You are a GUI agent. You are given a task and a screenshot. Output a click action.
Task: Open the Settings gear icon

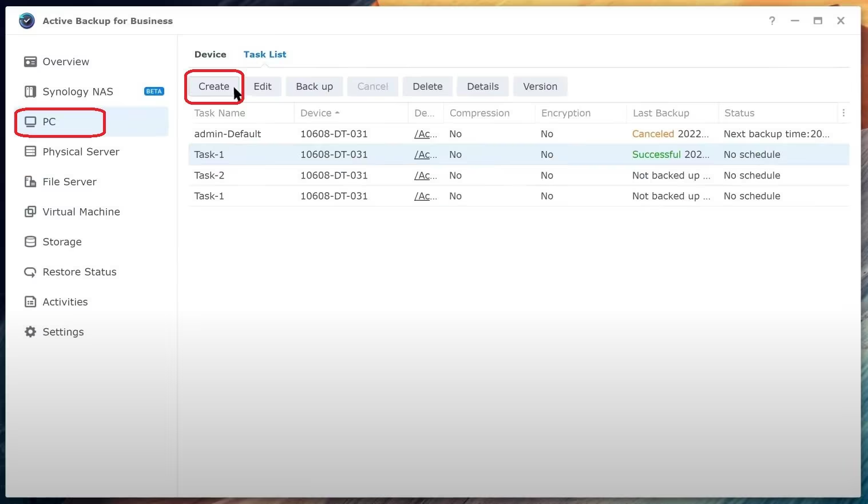(x=30, y=332)
